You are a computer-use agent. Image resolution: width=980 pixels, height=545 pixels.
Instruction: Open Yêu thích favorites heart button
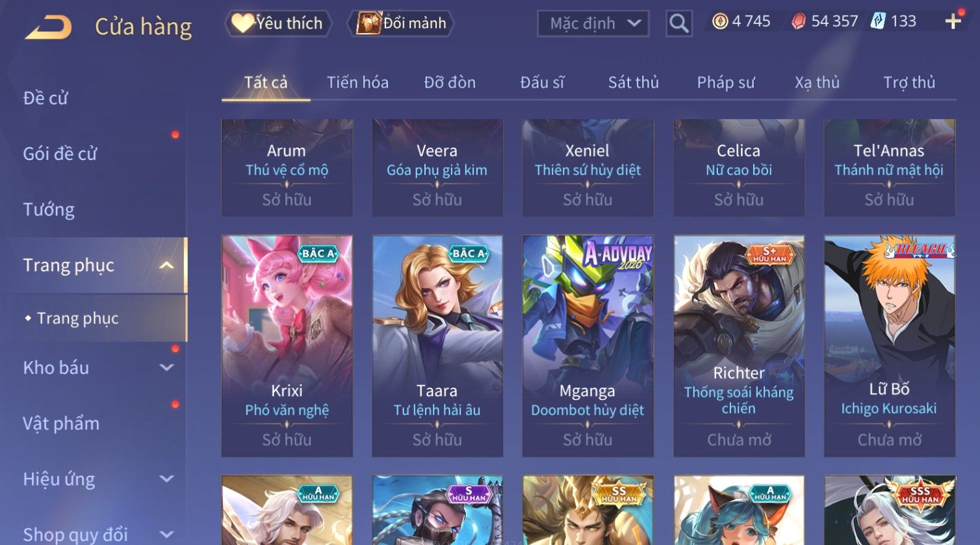click(279, 23)
